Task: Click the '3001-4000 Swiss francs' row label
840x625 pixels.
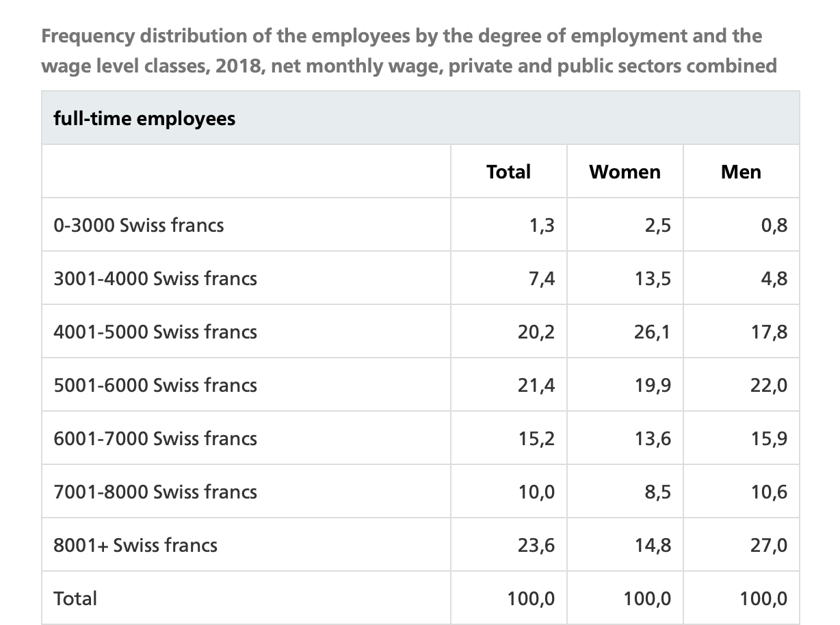Action: 155,278
